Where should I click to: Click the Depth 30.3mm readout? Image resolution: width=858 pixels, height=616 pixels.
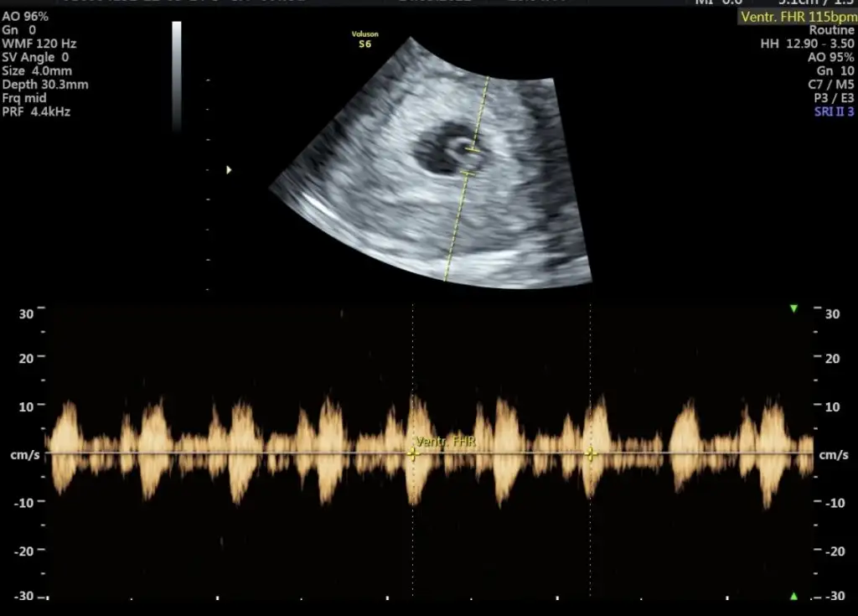(x=45, y=85)
